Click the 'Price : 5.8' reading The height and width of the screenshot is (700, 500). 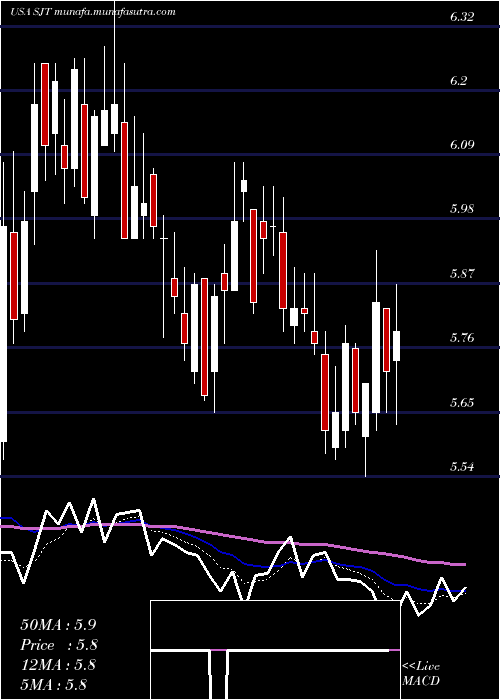[58, 645]
